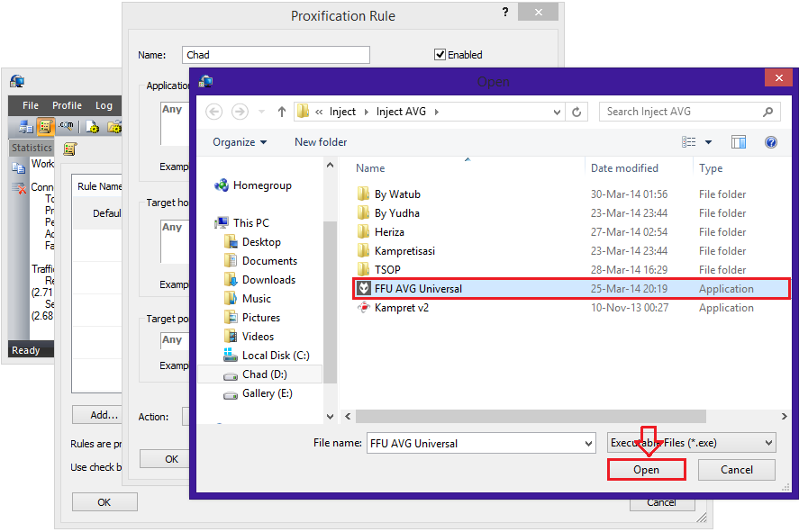Image resolution: width=799 pixels, height=532 pixels.
Task: Select Pictures in navigation pane
Action: click(x=261, y=318)
